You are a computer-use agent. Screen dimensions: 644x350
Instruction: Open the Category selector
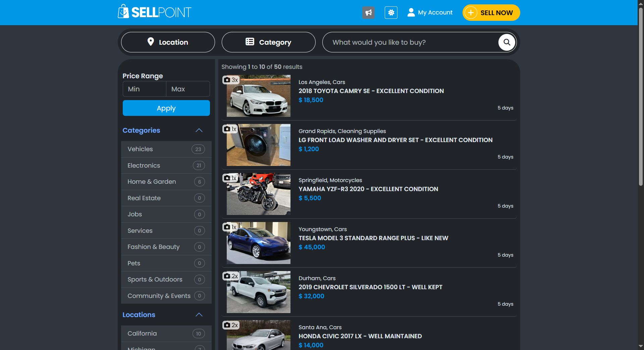pyautogui.click(x=268, y=42)
